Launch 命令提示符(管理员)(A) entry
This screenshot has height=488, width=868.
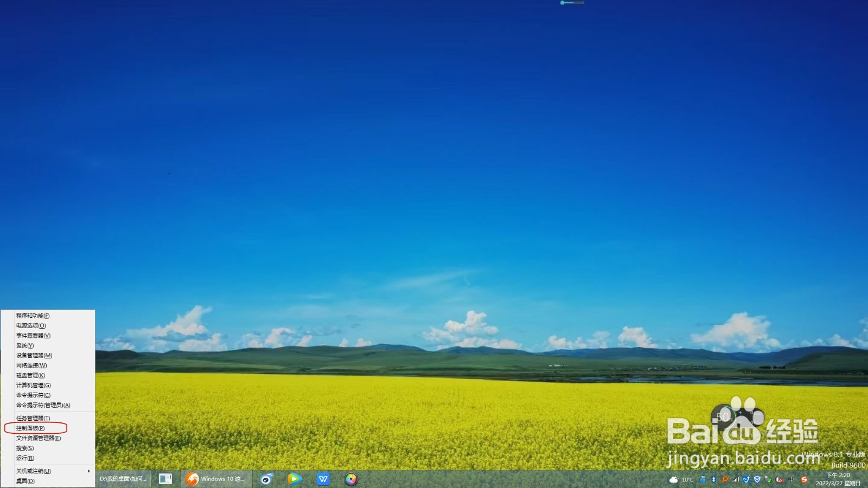48,405
